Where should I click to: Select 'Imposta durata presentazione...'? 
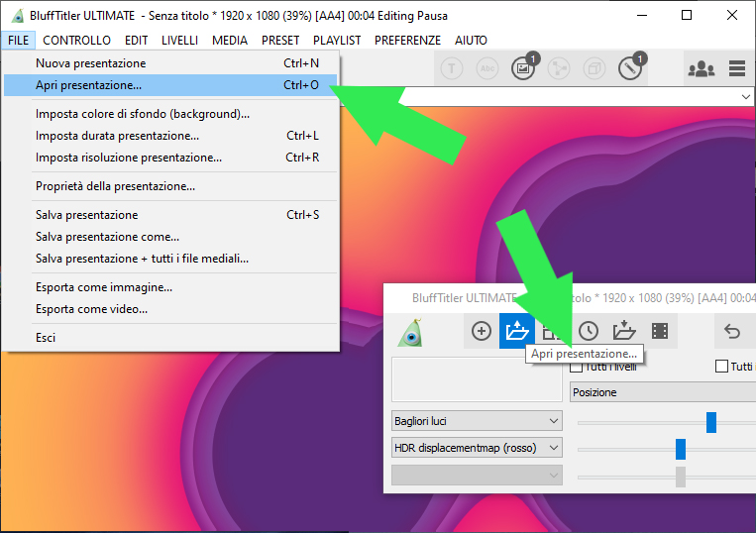coord(170,136)
